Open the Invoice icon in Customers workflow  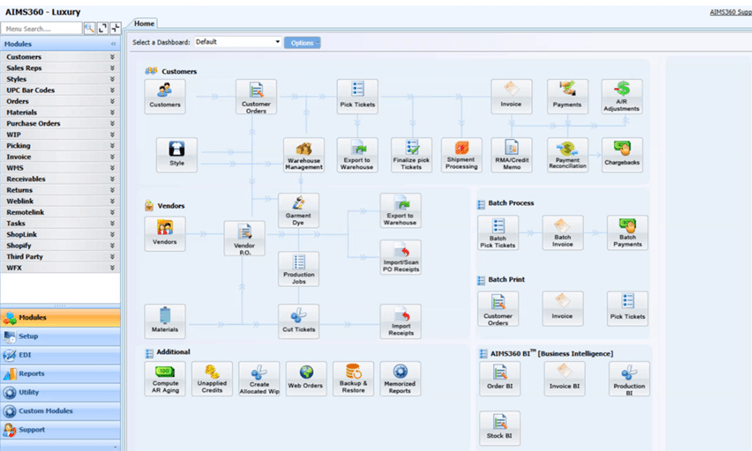point(511,96)
